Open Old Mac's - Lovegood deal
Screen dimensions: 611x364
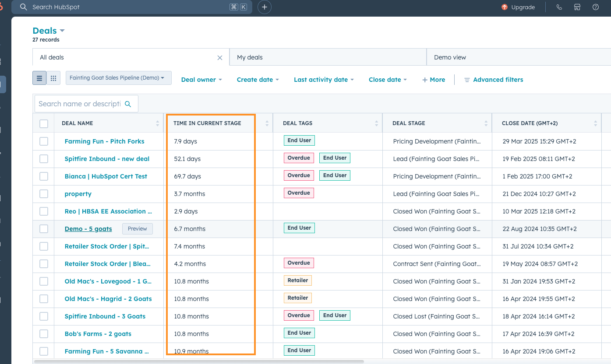point(108,281)
